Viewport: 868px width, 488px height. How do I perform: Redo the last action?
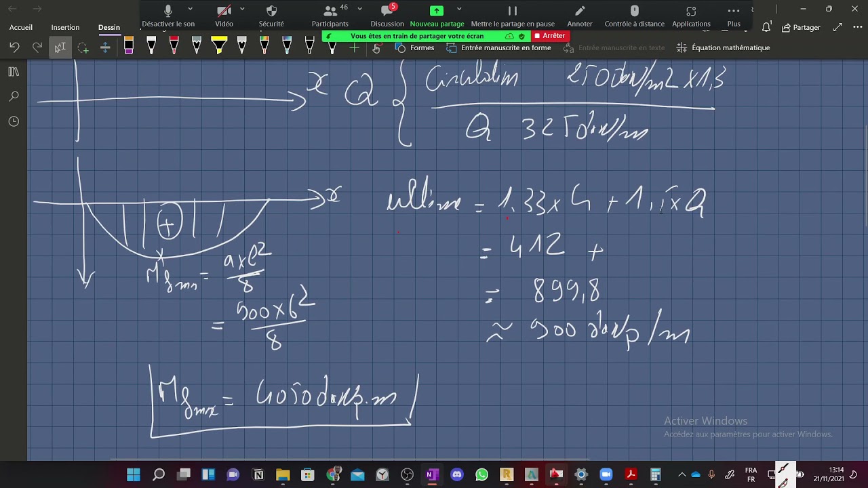[37, 47]
